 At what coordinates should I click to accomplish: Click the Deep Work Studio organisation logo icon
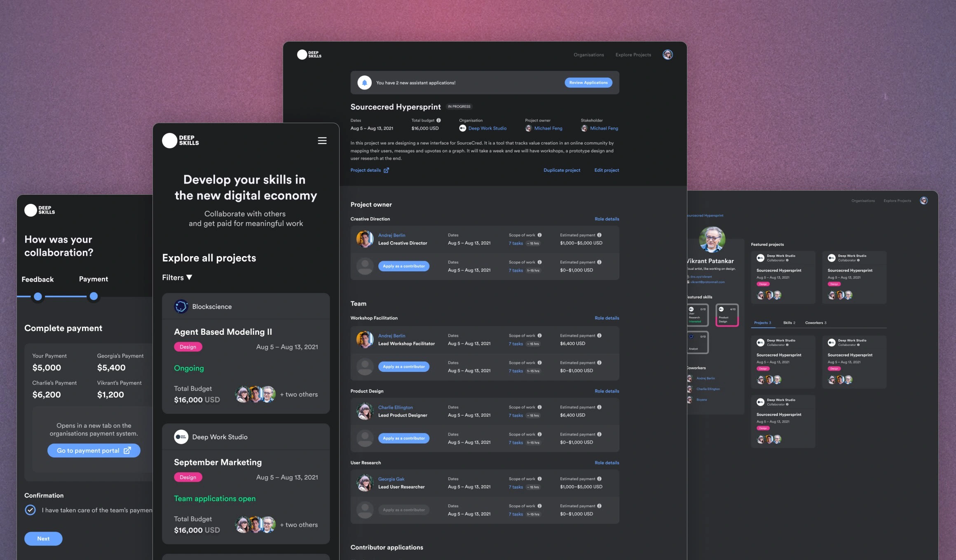coord(462,128)
